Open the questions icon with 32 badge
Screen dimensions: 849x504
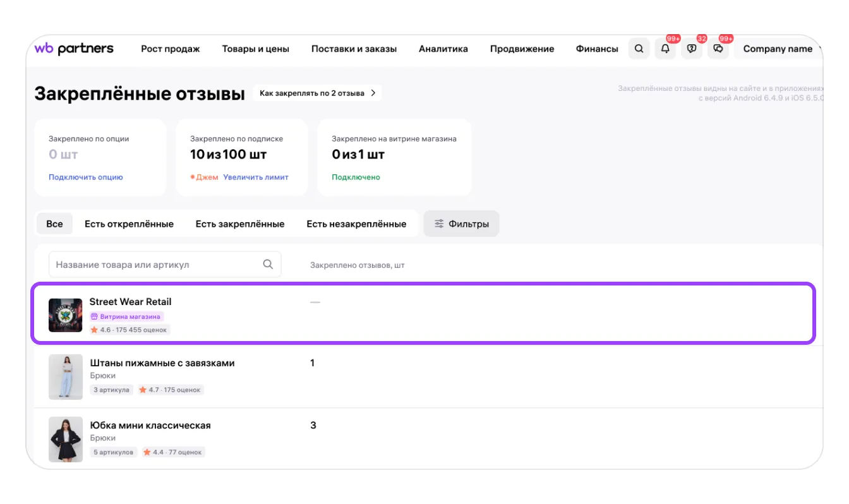click(x=692, y=49)
